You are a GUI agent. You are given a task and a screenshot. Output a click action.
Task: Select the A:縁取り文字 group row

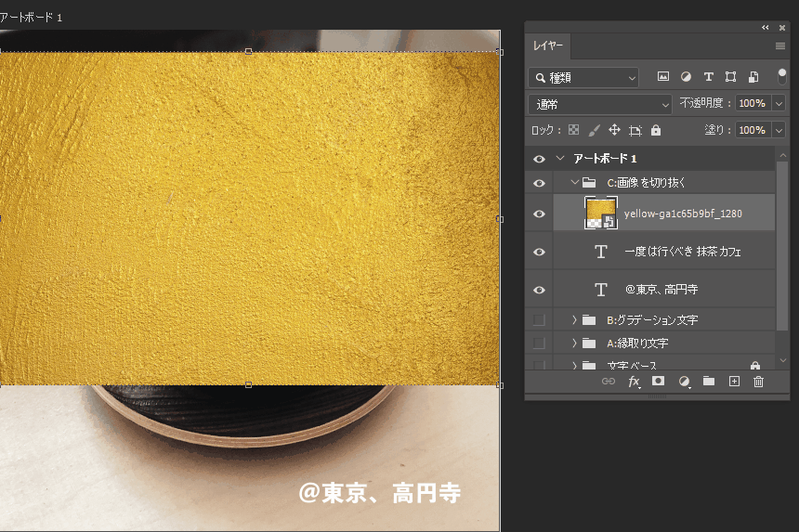pos(664,344)
